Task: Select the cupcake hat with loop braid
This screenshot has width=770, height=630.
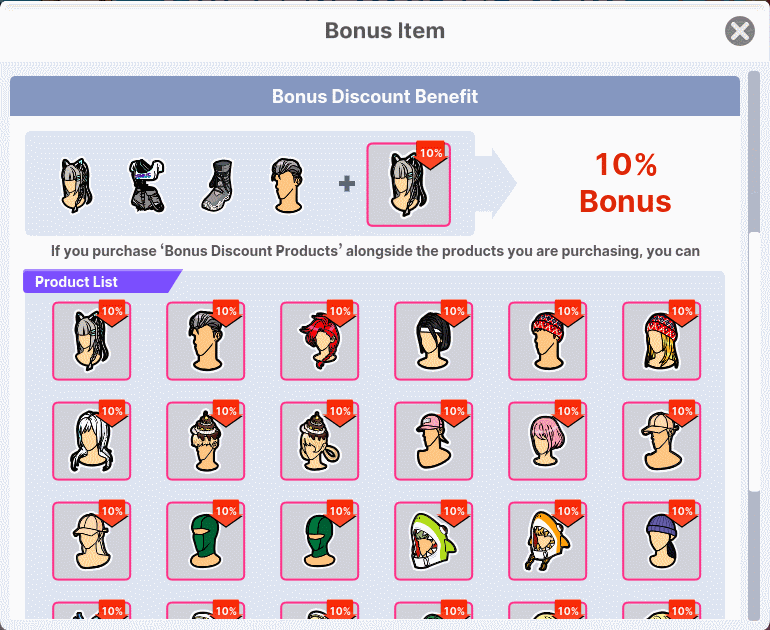Action: (319, 440)
